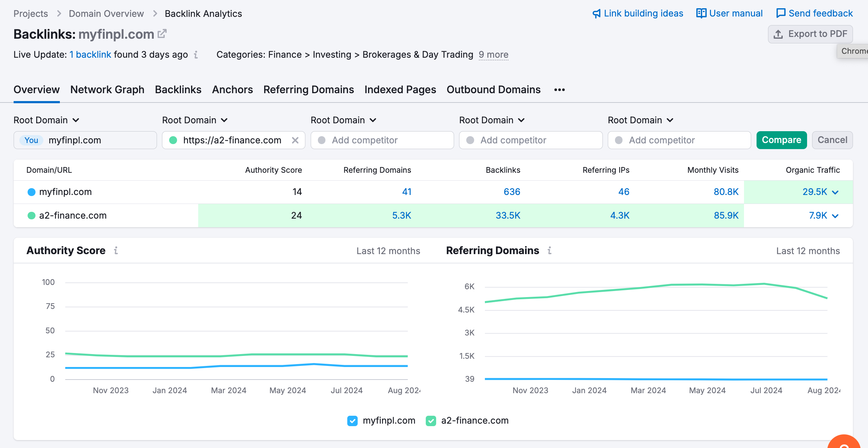The height and width of the screenshot is (448, 868).
Task: Click the Network Graph tab icon
Action: coord(108,89)
